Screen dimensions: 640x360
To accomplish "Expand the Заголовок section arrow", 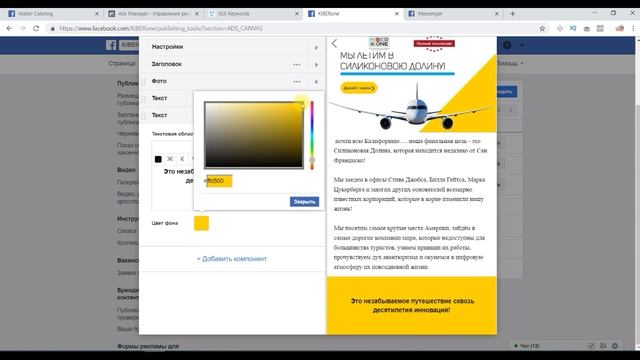I will tap(316, 64).
